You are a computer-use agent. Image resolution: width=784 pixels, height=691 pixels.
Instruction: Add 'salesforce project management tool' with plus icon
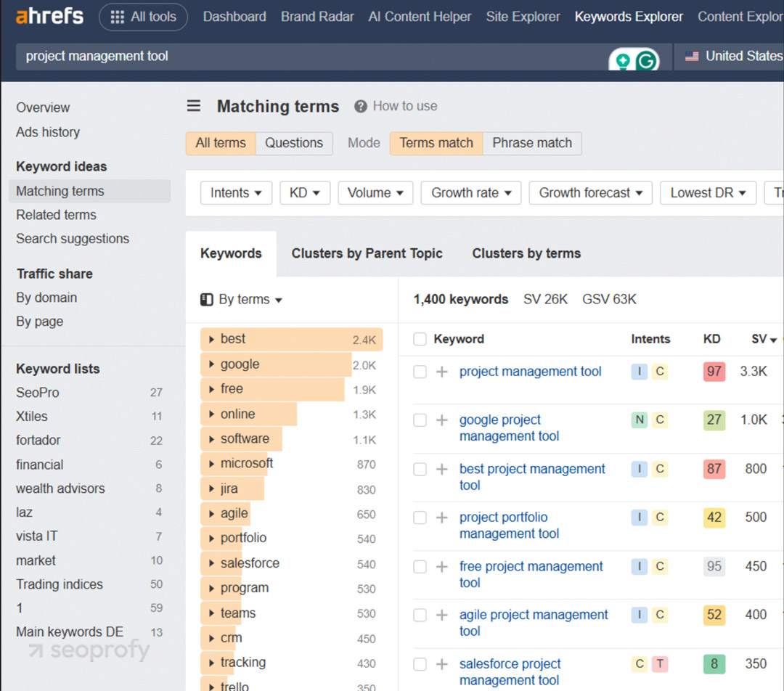[441, 664]
